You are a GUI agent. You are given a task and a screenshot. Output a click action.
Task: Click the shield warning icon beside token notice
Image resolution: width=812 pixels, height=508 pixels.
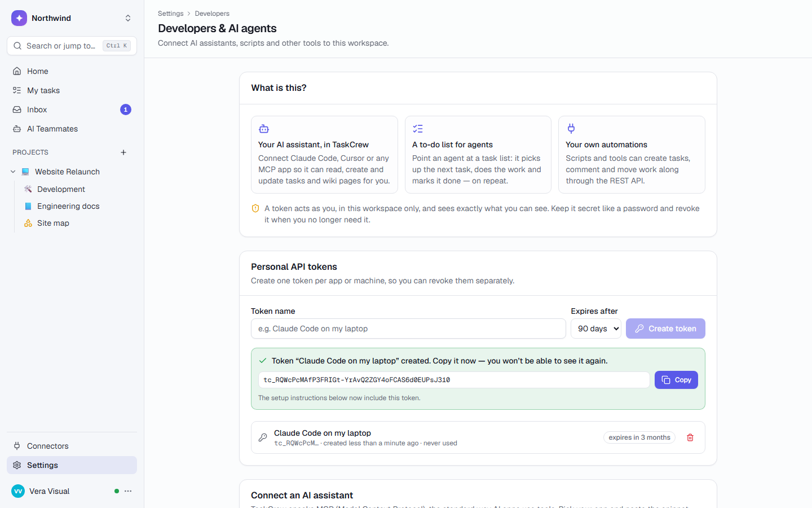tap(255, 208)
